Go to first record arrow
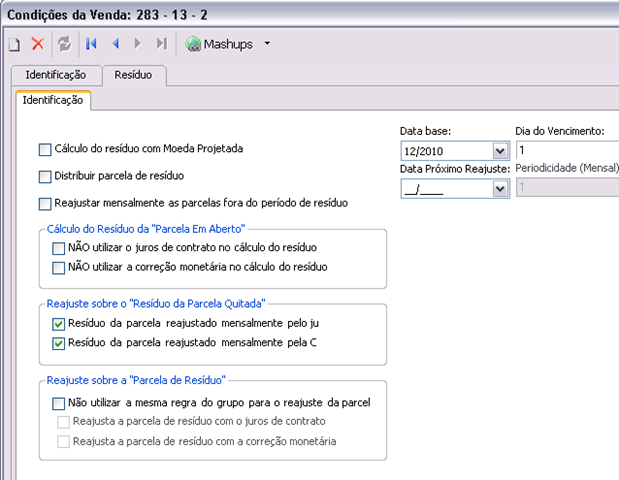The image size is (619, 480). [x=91, y=43]
